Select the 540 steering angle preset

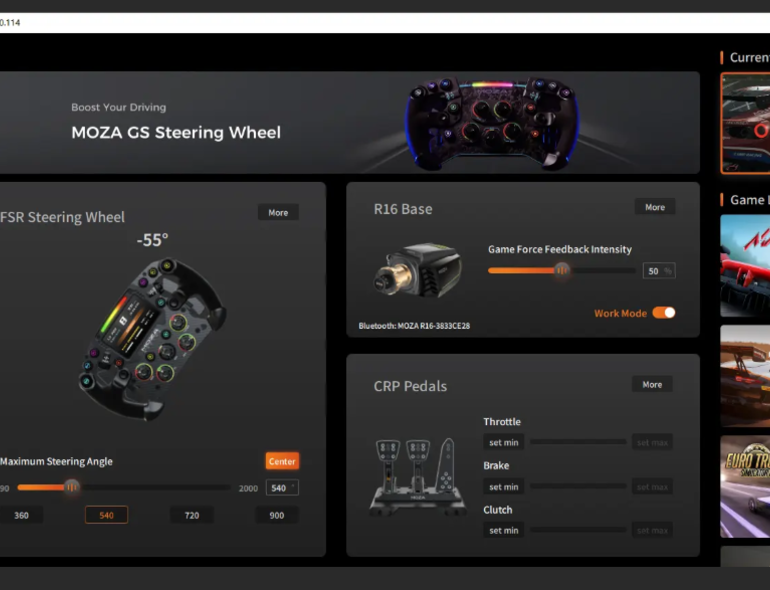106,515
